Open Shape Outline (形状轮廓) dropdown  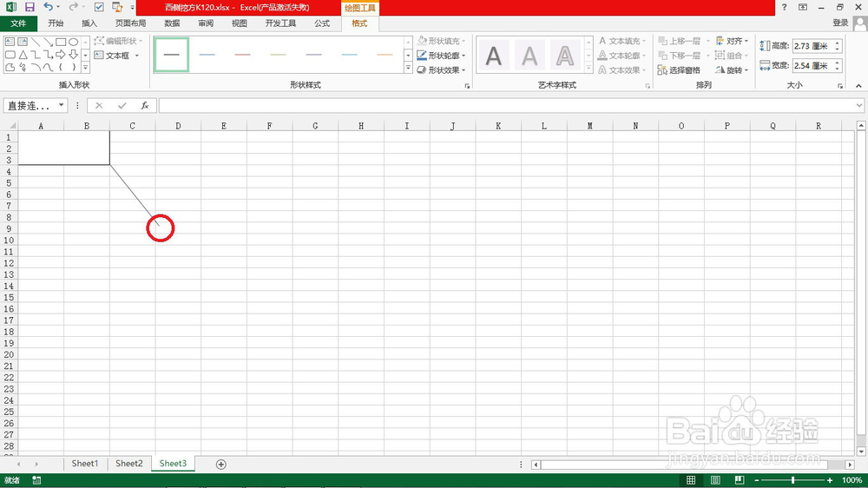[x=441, y=56]
